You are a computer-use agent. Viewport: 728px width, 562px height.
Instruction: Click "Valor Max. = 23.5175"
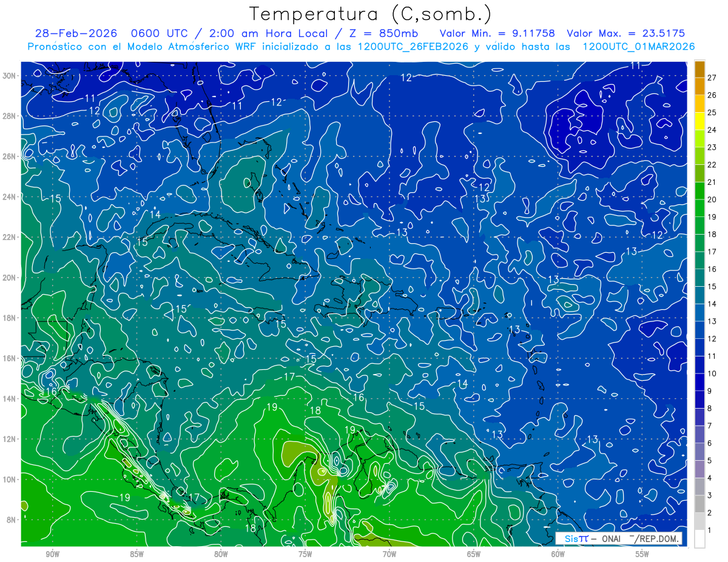tap(627, 33)
